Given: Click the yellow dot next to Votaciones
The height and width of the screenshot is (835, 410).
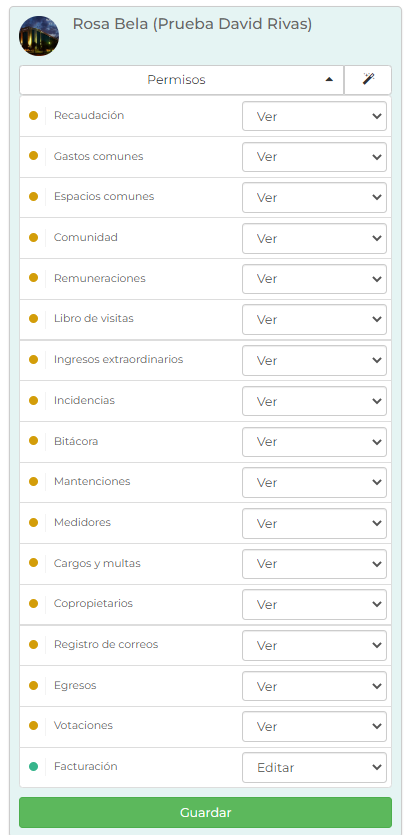Looking at the screenshot, I should 33,725.
